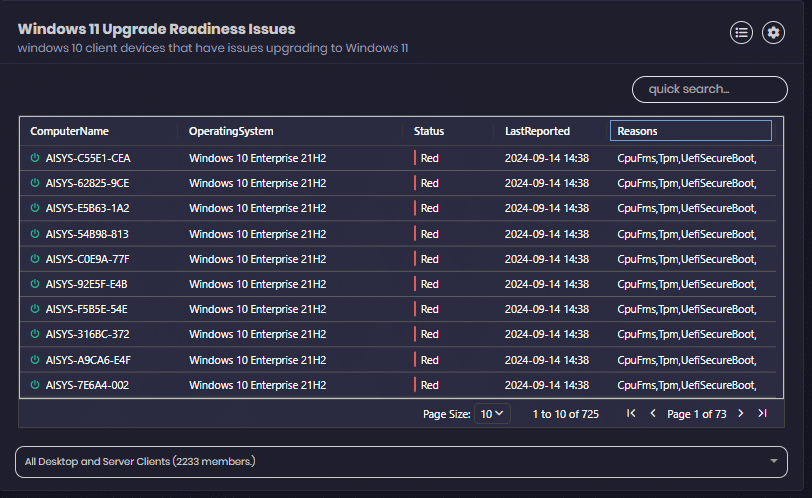This screenshot has width=812, height=498.
Task: Click into the quick search field
Action: tap(709, 89)
